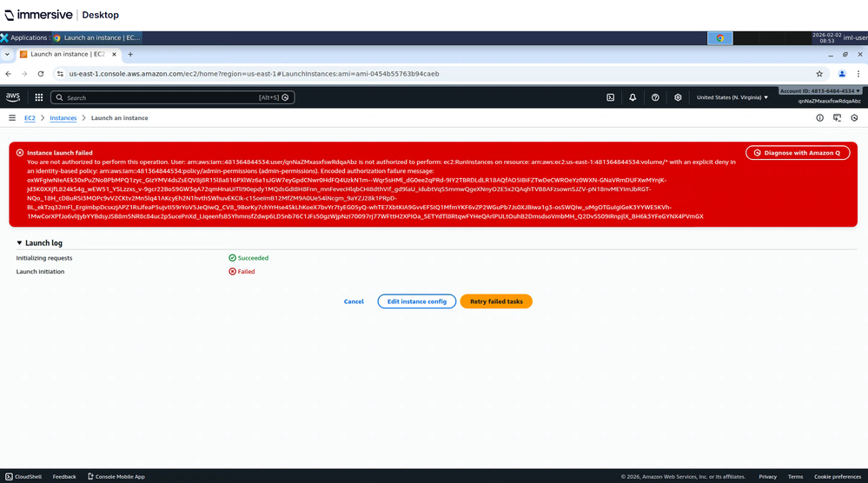Image resolution: width=868 pixels, height=483 pixels.
Task: Expand the United States (N. Virginia) region dropdown
Action: click(x=732, y=97)
